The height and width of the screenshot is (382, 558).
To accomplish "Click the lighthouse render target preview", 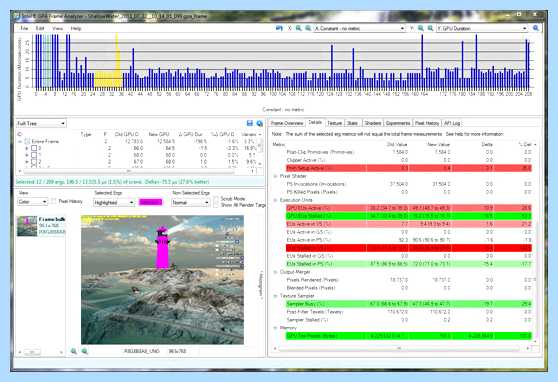I will click(x=162, y=279).
